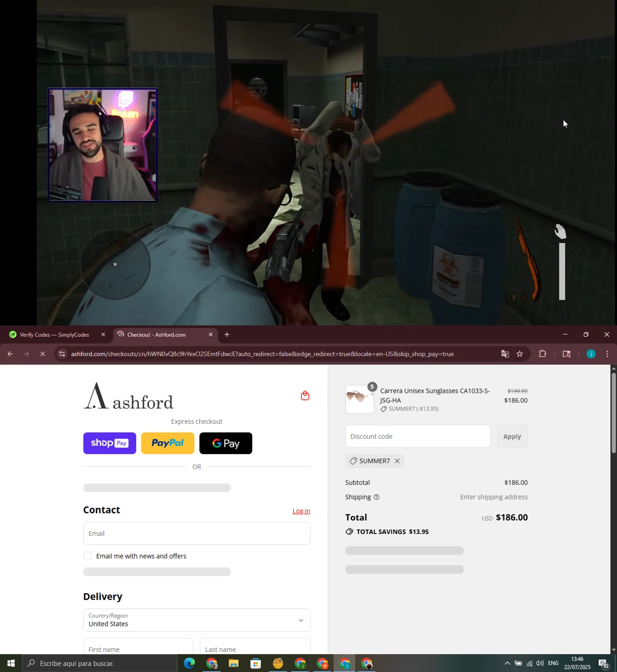Remove the SUMMER7 discount code tag
617x672 pixels.
coord(397,461)
